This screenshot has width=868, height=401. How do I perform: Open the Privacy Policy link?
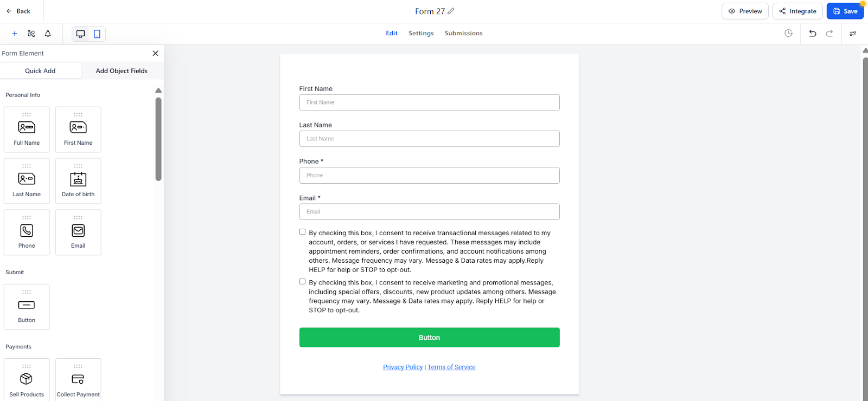point(403,367)
